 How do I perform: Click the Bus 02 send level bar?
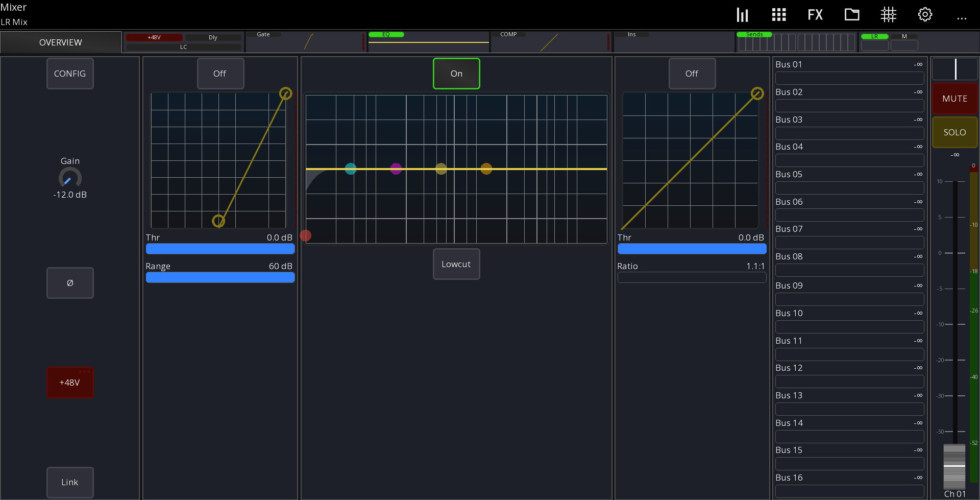850,106
